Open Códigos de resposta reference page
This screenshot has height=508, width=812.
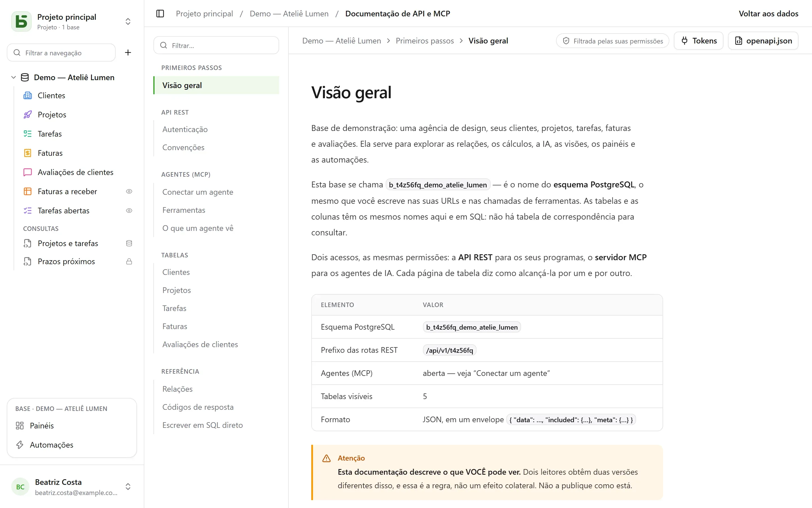tap(198, 407)
